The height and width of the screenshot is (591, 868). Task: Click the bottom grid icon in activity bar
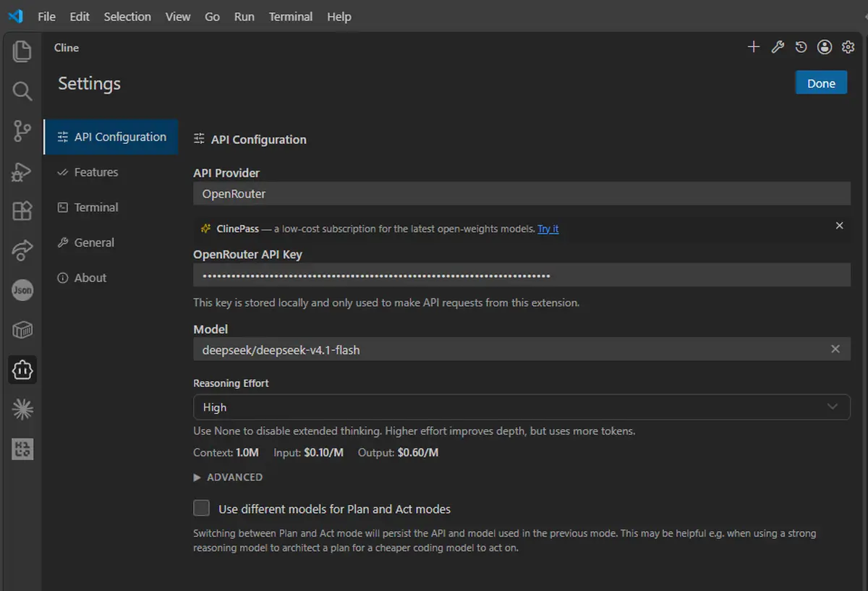coord(22,449)
